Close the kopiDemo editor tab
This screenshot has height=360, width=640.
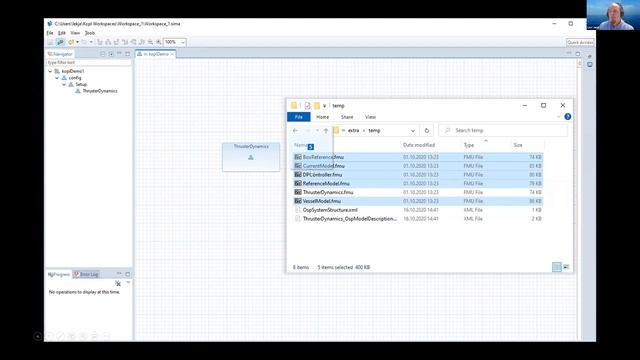[x=172, y=54]
